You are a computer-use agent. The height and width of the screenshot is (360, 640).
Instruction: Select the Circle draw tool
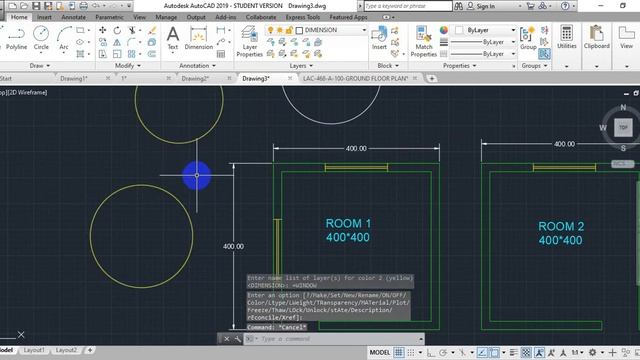tap(41, 38)
